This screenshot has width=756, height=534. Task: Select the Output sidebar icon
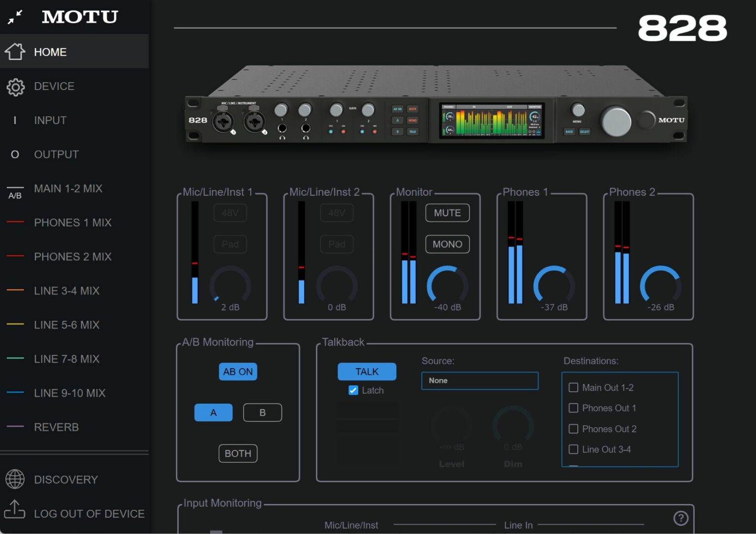point(15,154)
